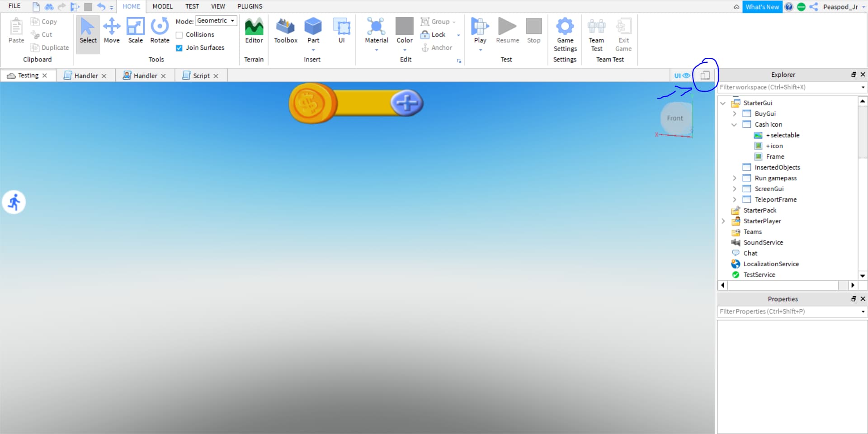The image size is (868, 434).
Task: Open Game Settings
Action: (x=565, y=34)
